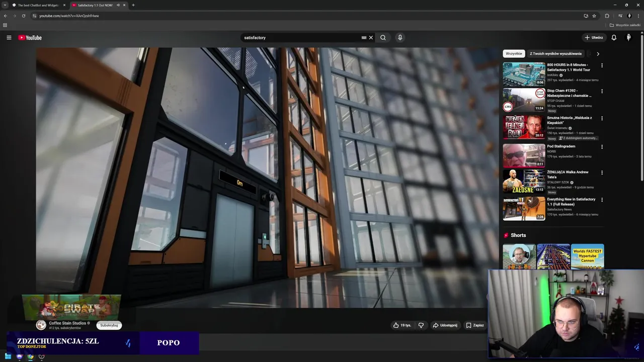The image size is (644, 362).
Task: Click the Udostępnij share button
Action: 445,325
